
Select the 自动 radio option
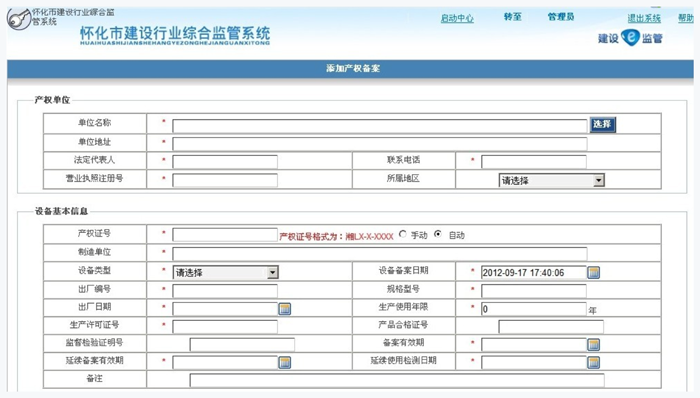pyautogui.click(x=438, y=234)
